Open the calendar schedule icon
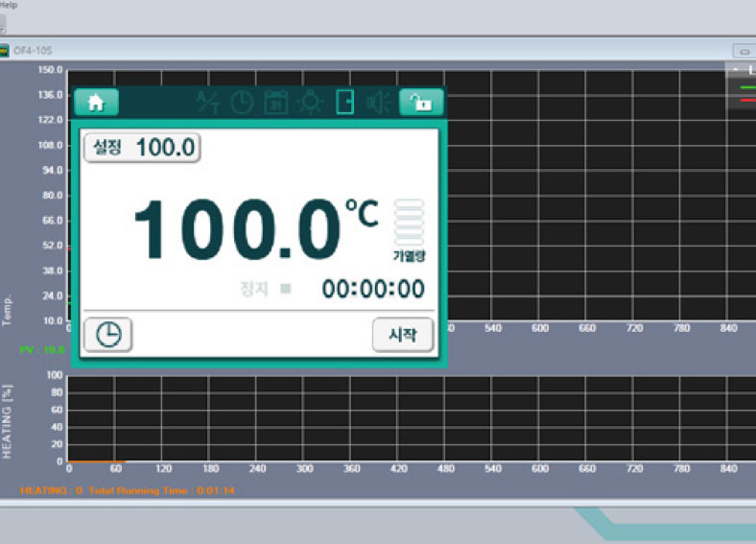This screenshot has height=544, width=756. (x=275, y=102)
